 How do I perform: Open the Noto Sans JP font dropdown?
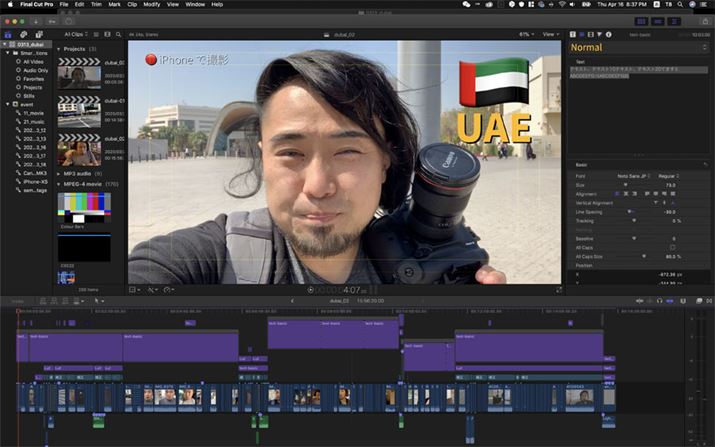[x=633, y=176]
